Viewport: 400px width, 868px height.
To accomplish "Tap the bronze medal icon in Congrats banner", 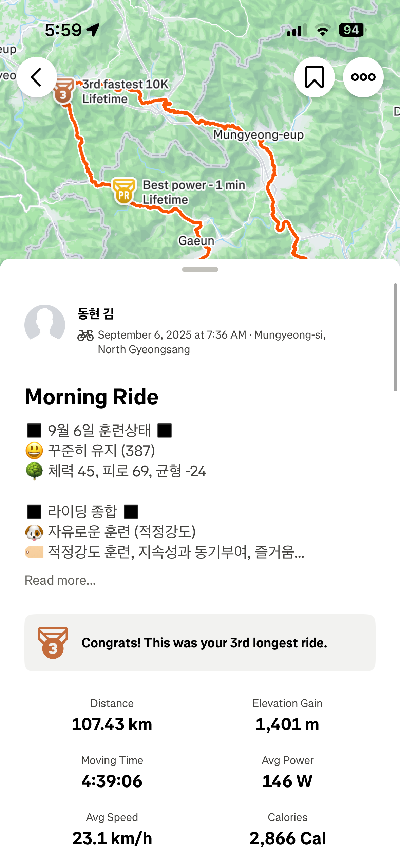I will [53, 643].
